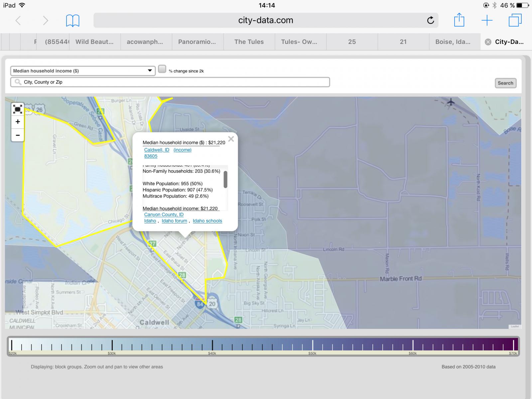Image resolution: width=532 pixels, height=399 pixels.
Task: Switch to The Tules tab
Action: click(x=249, y=42)
